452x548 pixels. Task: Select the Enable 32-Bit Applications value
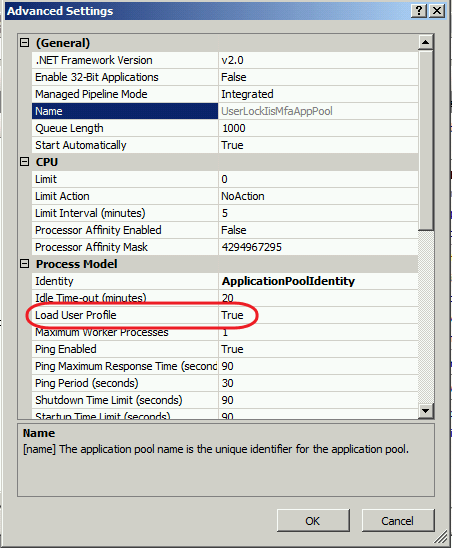[x=318, y=77]
